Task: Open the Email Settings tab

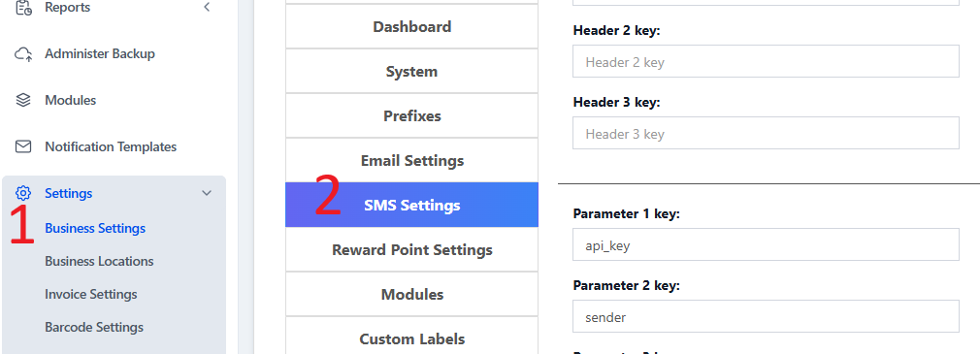Action: point(411,160)
